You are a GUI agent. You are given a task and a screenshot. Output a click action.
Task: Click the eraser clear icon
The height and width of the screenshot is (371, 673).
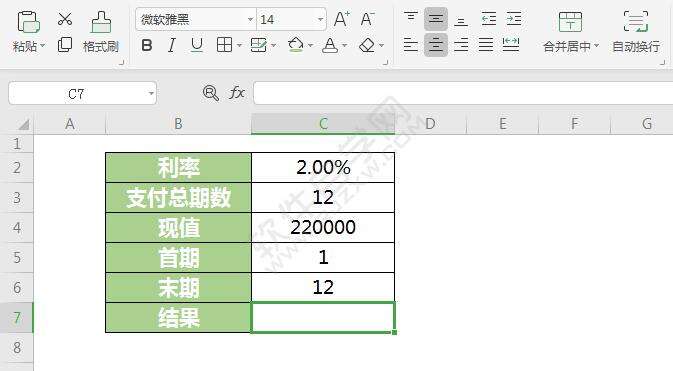coord(367,45)
